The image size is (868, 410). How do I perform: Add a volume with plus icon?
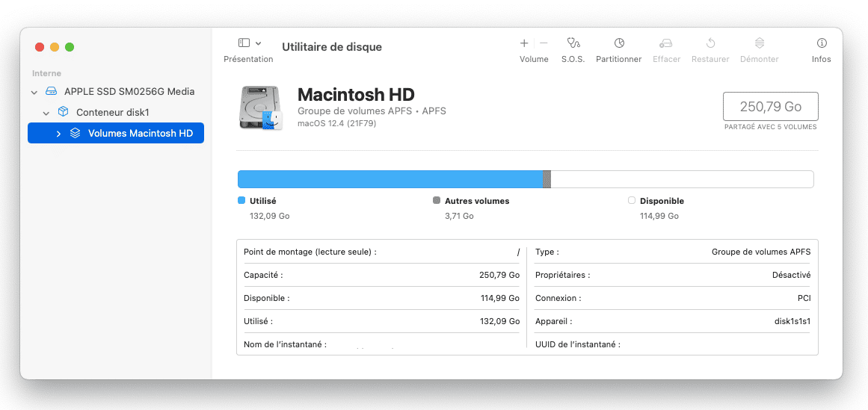[x=523, y=43]
